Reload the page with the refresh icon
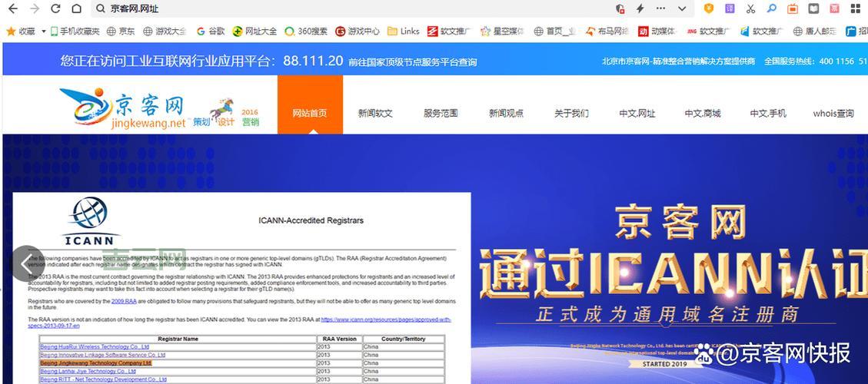This screenshot has height=384, width=868. click(x=55, y=9)
